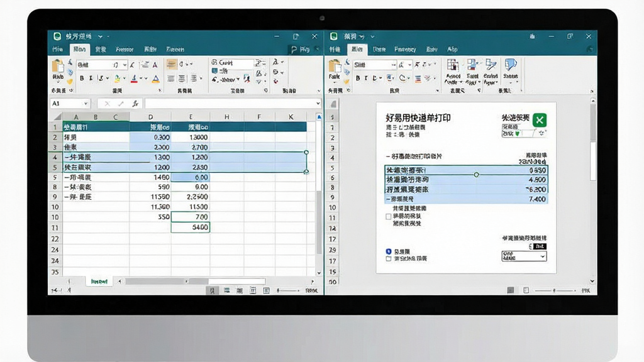Click the check mark icon beside the formula bar
Image resolution: width=644 pixels, height=362 pixels.
click(121, 104)
